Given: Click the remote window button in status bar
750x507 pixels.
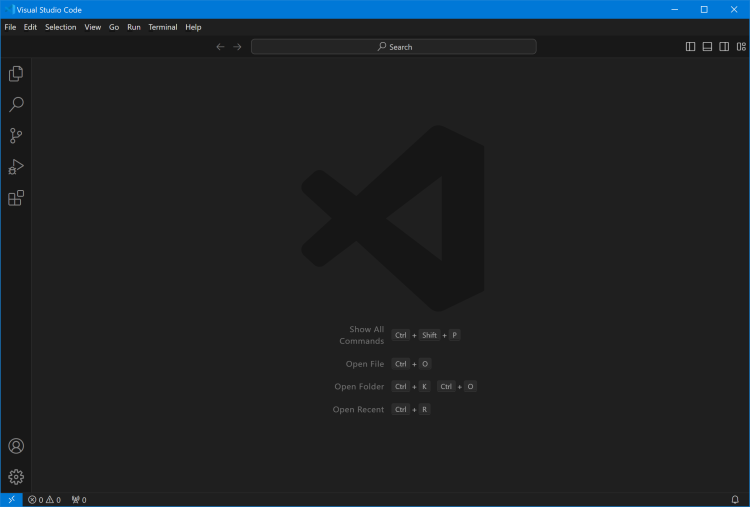Looking at the screenshot, I should 11,499.
